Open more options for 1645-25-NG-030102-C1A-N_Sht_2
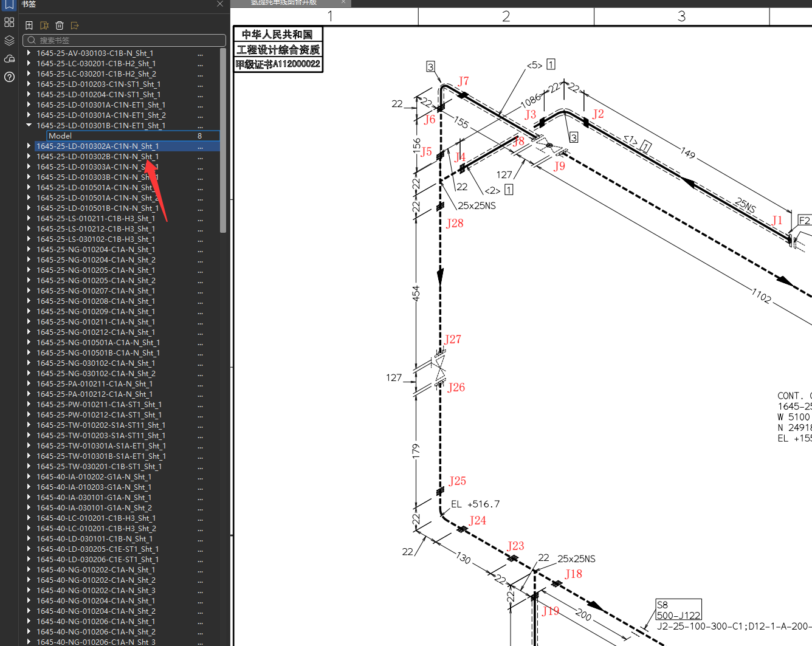The width and height of the screenshot is (812, 646). 200,374
